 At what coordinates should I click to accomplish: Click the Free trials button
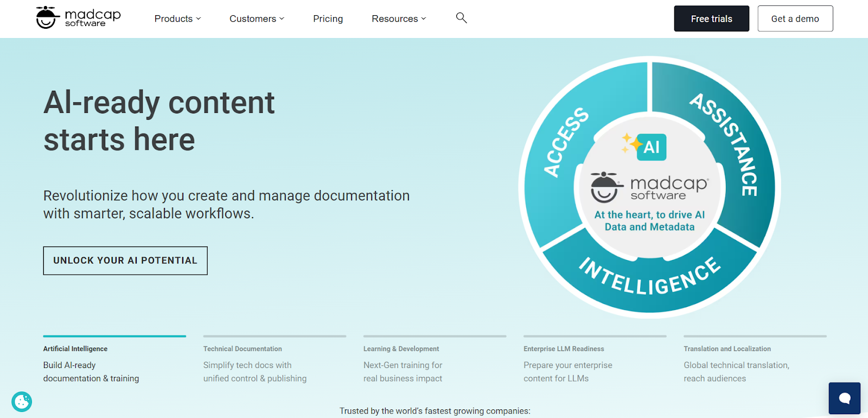click(711, 18)
